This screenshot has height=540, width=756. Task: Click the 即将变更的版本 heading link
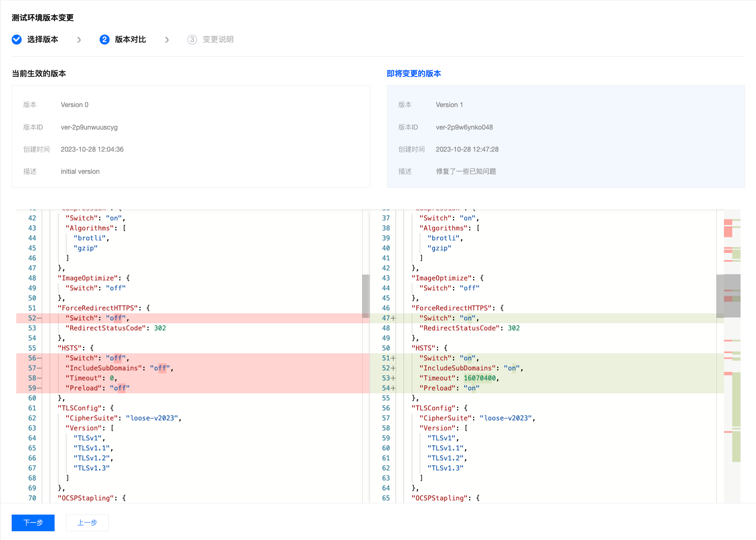coord(414,74)
